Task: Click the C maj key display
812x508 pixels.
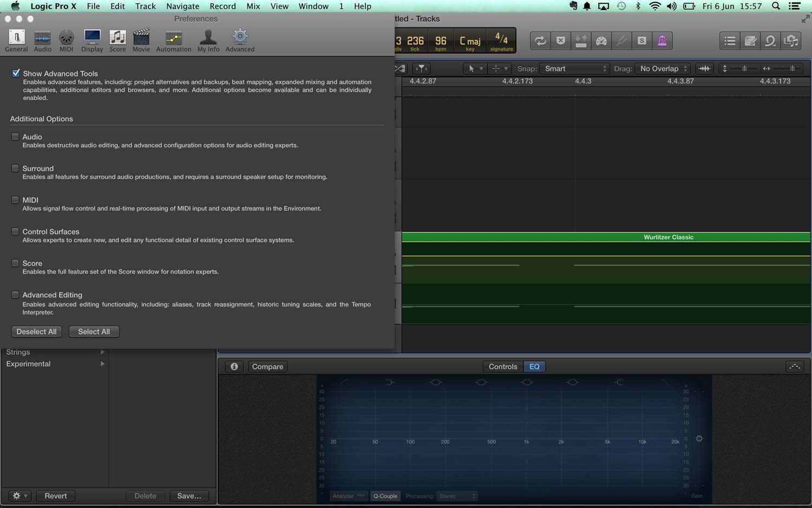Action: tap(470, 41)
